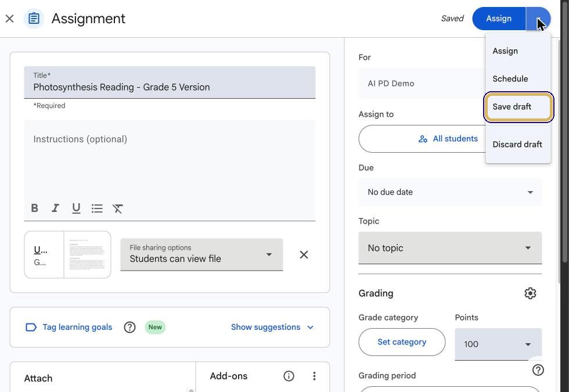Open the Add-ons three-dot menu
Image resolution: width=569 pixels, height=392 pixels.
pyautogui.click(x=314, y=376)
